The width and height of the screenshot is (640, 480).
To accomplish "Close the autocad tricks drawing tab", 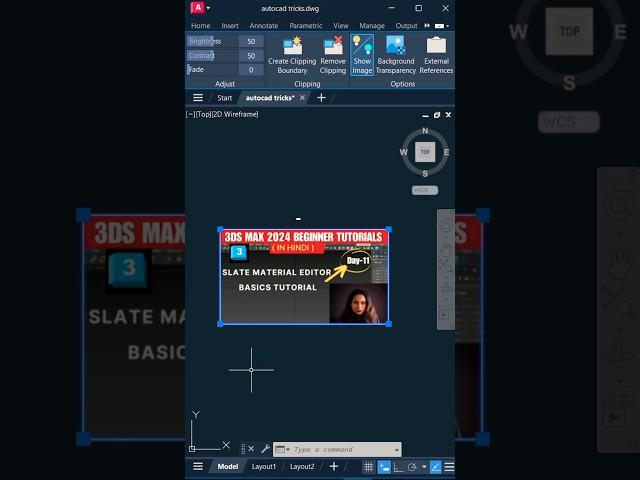I will coord(302,98).
